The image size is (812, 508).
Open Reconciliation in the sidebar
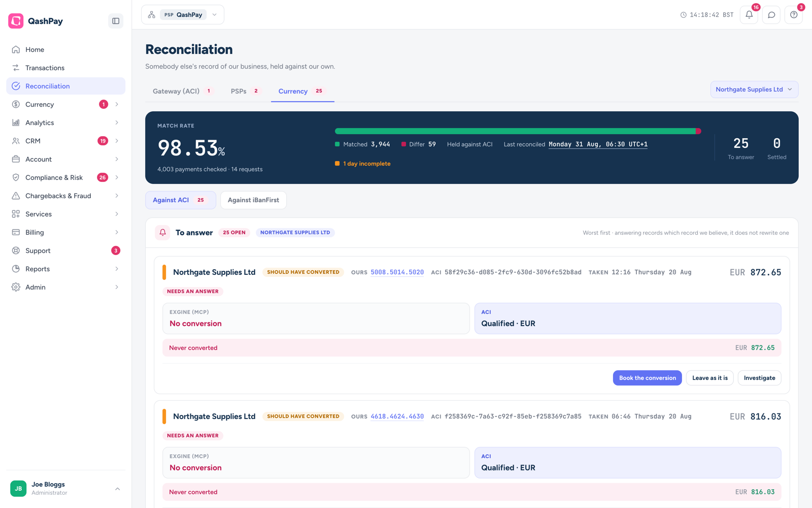[66, 86]
